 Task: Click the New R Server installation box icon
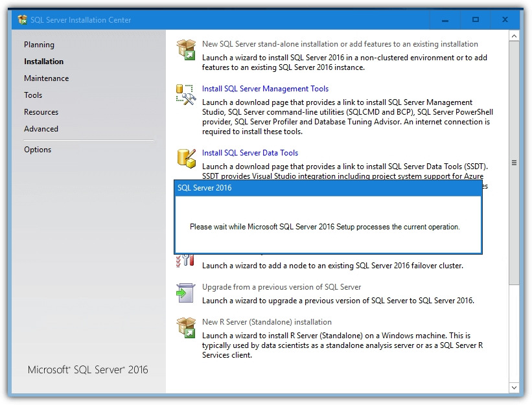(x=186, y=328)
